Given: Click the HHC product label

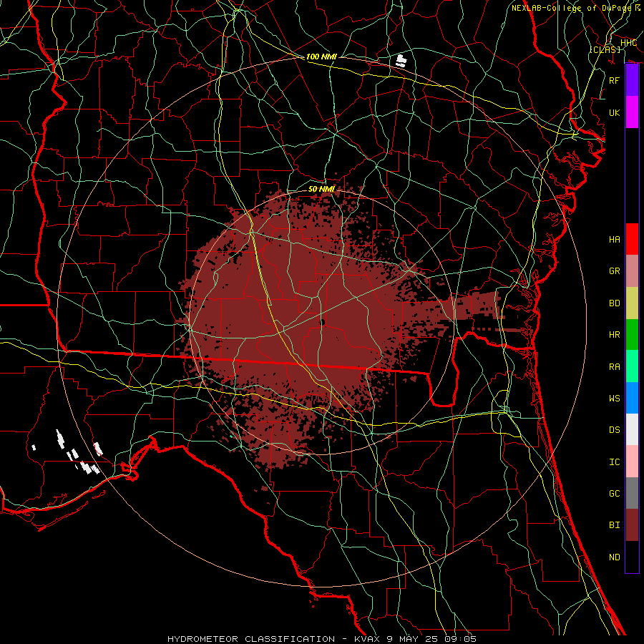Looking at the screenshot, I should click(628, 43).
